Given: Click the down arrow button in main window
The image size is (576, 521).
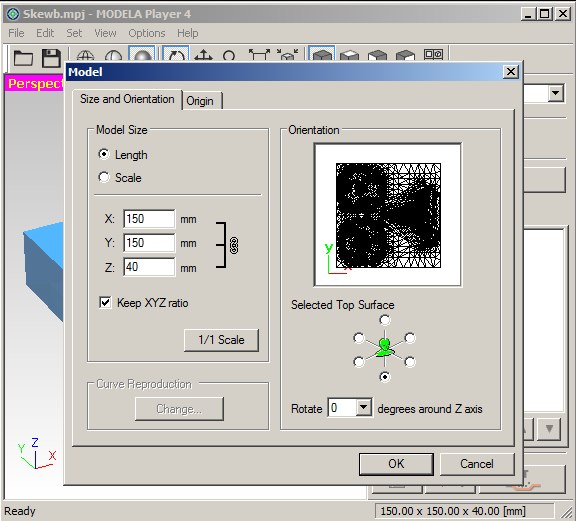Looking at the screenshot, I should click(549, 429).
